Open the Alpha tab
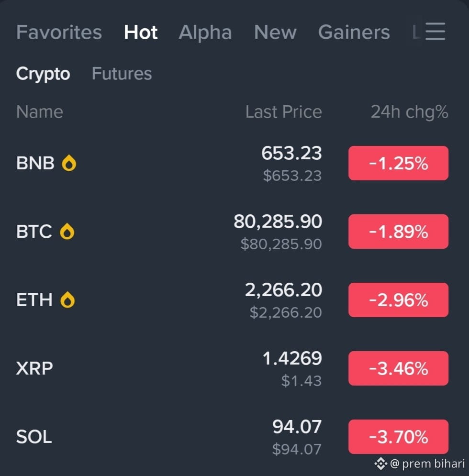Screen dimensions: 469x476 click(205, 32)
